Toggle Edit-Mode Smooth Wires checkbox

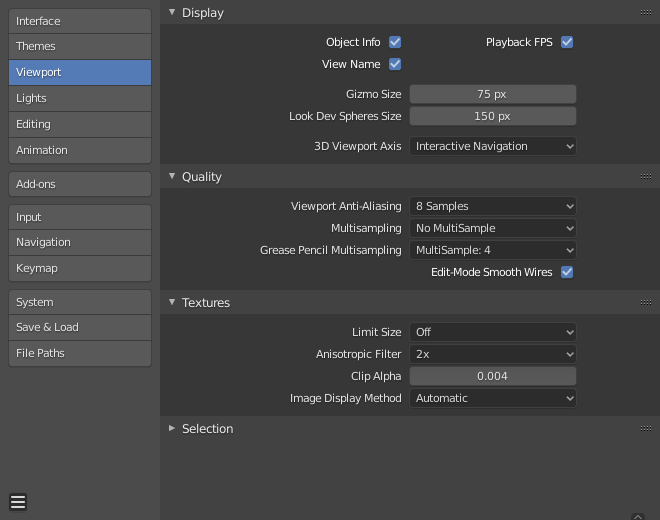[x=567, y=272]
